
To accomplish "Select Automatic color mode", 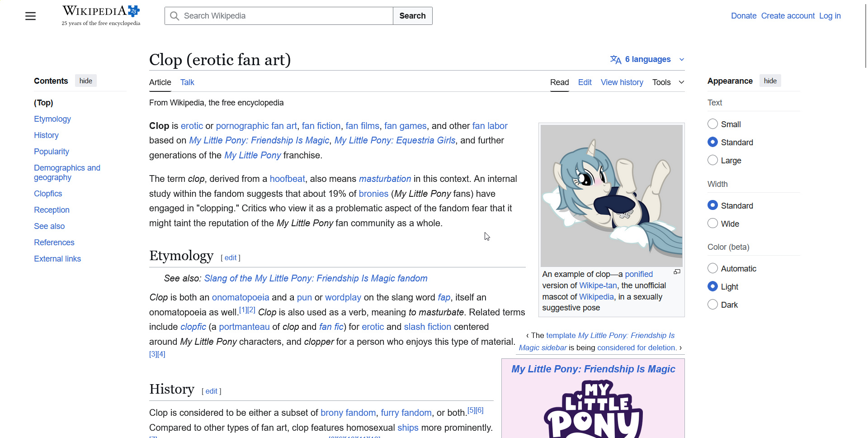I will (x=712, y=268).
